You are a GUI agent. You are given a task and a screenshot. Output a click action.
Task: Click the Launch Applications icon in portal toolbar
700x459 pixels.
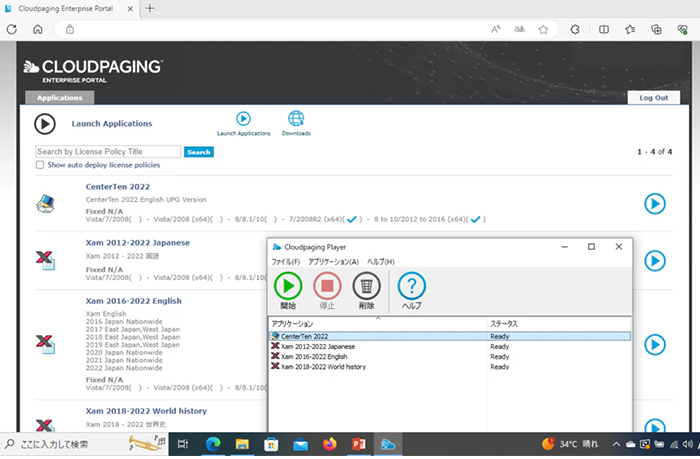point(243,119)
